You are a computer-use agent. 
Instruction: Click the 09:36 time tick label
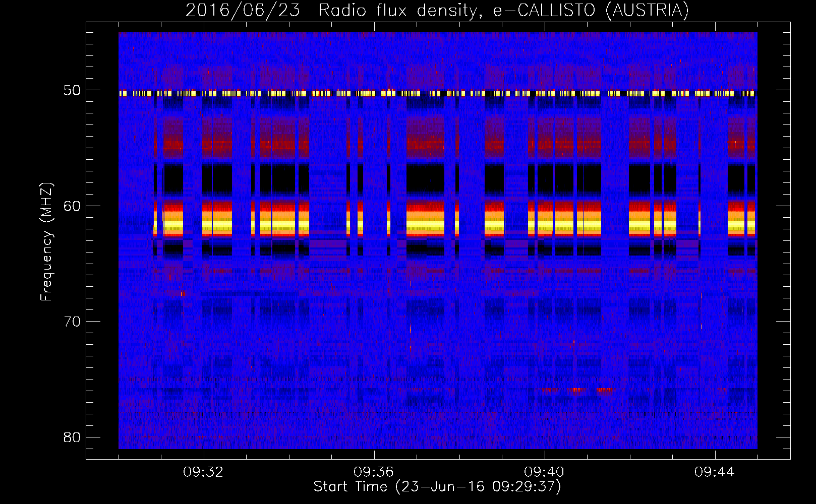click(x=374, y=472)
